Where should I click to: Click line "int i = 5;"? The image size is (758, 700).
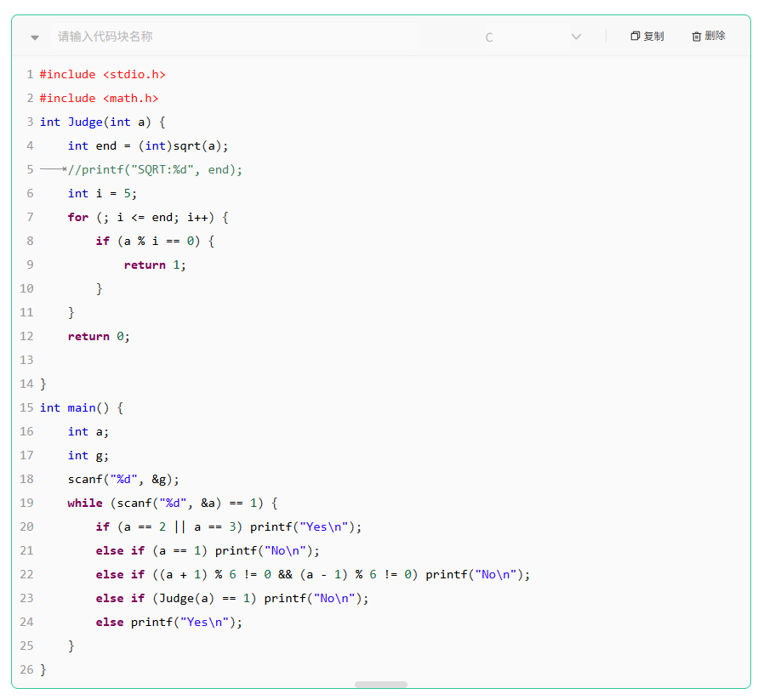click(x=102, y=193)
